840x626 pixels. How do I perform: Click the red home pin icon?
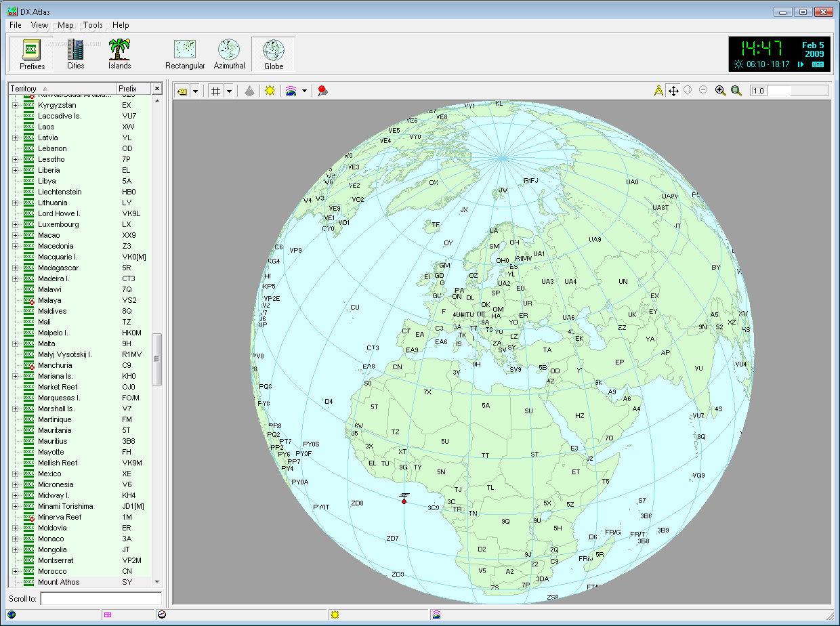322,91
